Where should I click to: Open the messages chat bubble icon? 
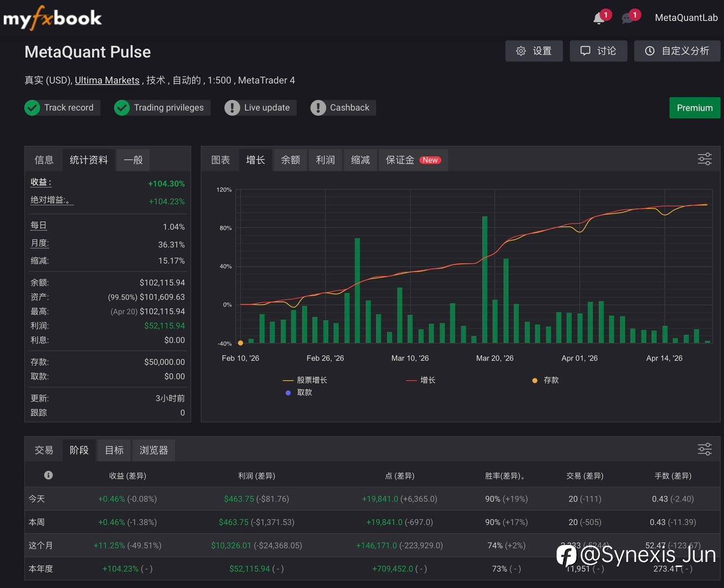pos(627,19)
